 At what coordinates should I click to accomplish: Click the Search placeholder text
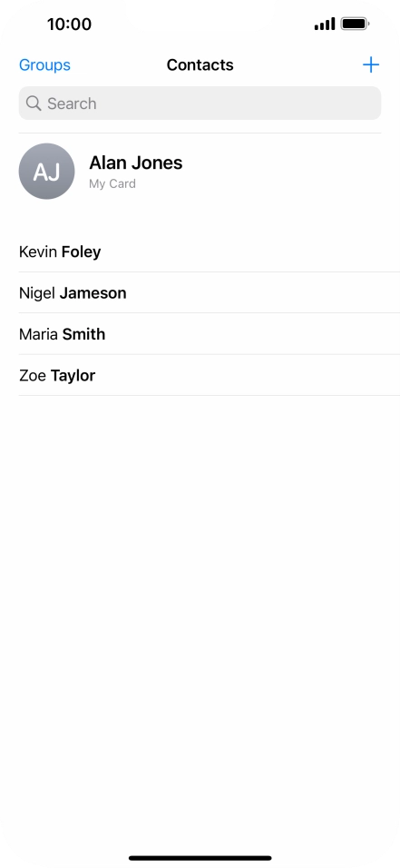pos(72,104)
